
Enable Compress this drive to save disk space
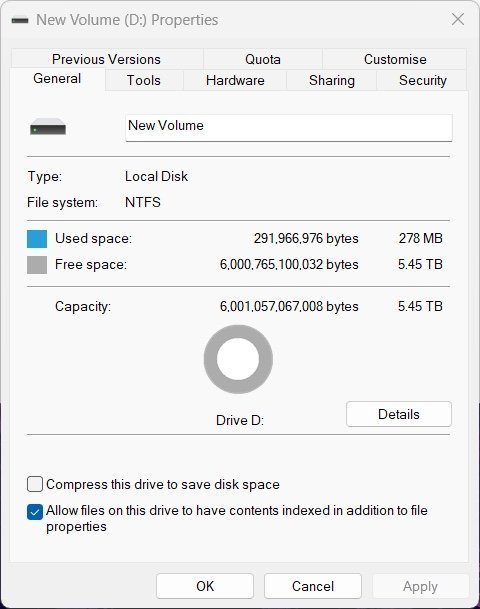pyautogui.click(x=35, y=484)
